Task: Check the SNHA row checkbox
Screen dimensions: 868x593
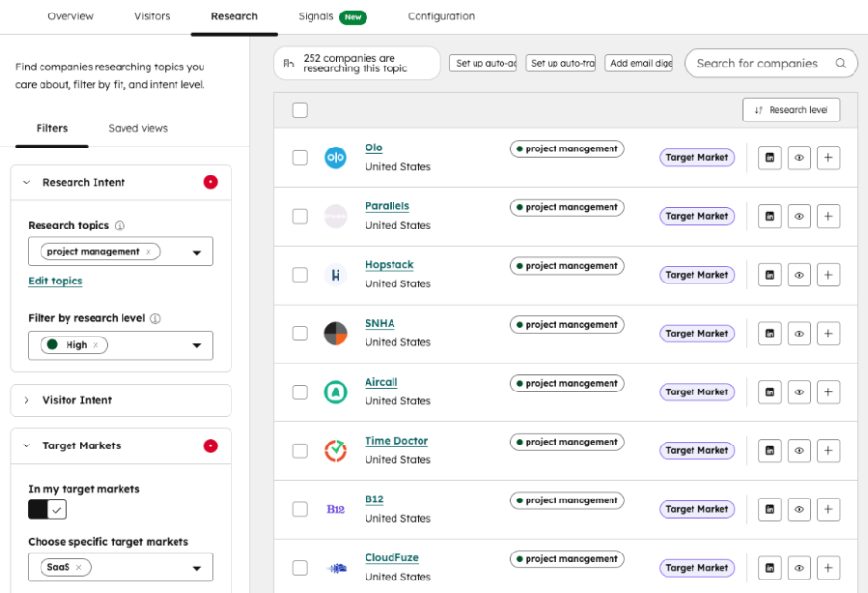Action: point(300,334)
